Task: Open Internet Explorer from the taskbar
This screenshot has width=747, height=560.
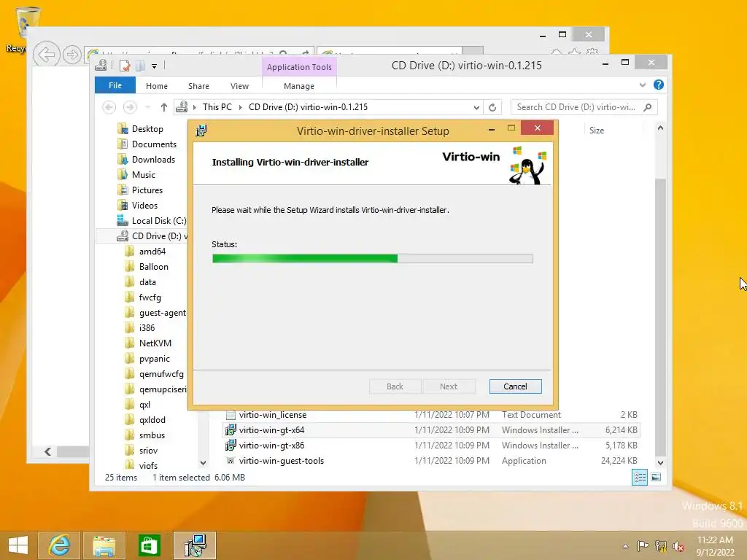Action: pos(60,545)
